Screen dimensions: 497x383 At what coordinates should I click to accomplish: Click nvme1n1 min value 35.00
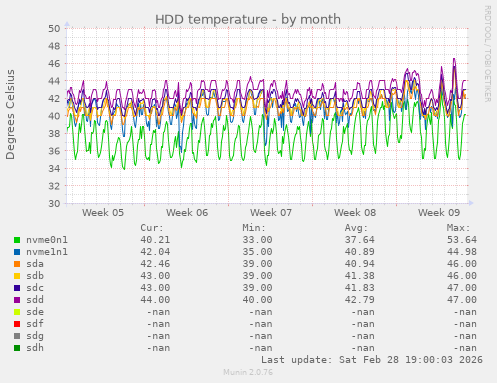(x=257, y=252)
